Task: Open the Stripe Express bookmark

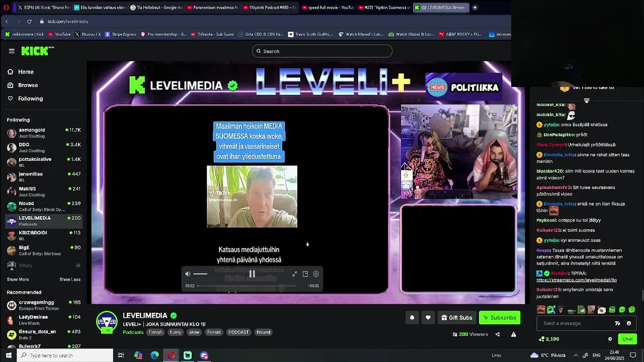Action: coord(120,34)
